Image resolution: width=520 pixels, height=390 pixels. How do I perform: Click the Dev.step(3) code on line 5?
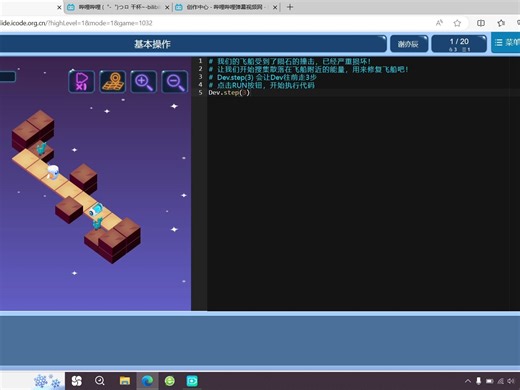tap(229, 93)
